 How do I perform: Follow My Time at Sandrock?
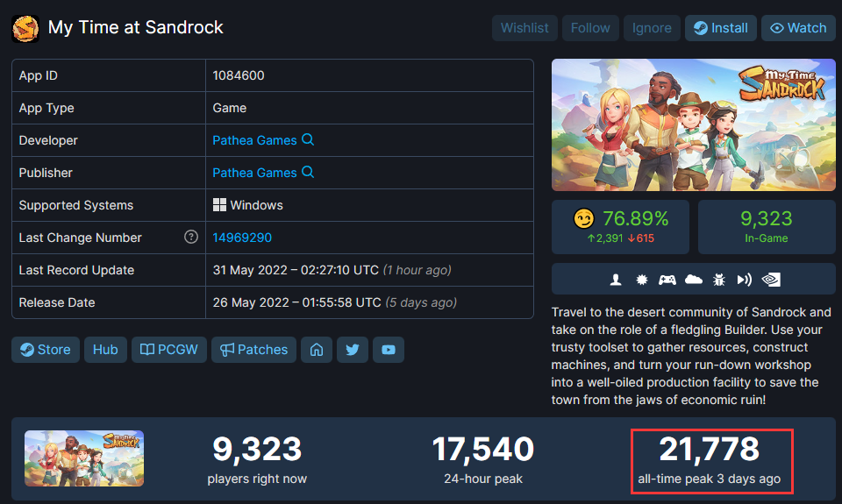590,28
